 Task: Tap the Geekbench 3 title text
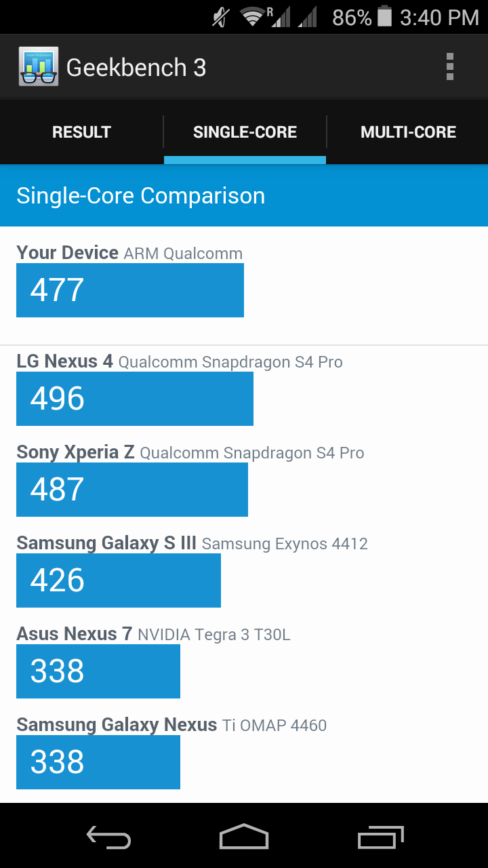coord(136,67)
